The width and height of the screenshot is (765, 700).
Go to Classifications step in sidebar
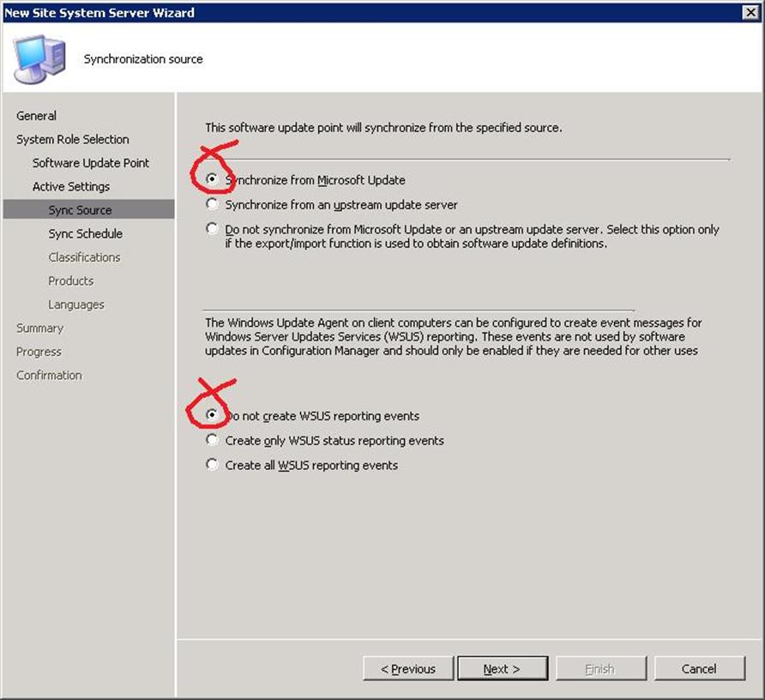click(84, 257)
